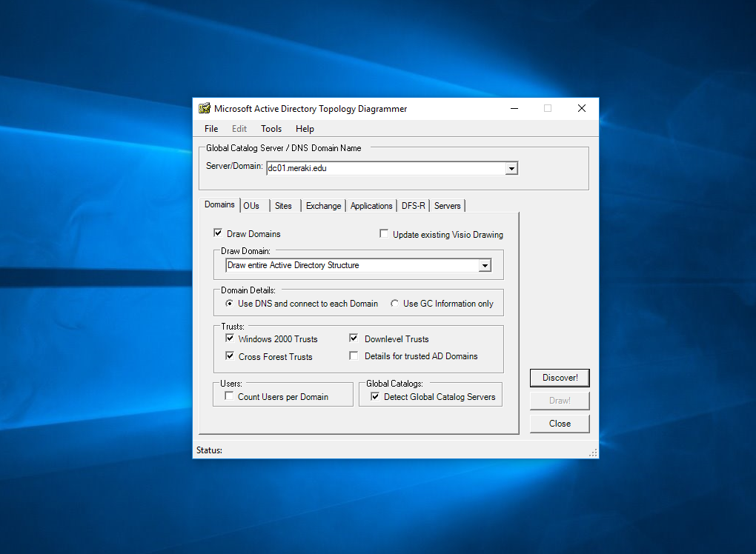Image resolution: width=756 pixels, height=554 pixels.
Task: Open the File menu
Action: pyautogui.click(x=211, y=129)
